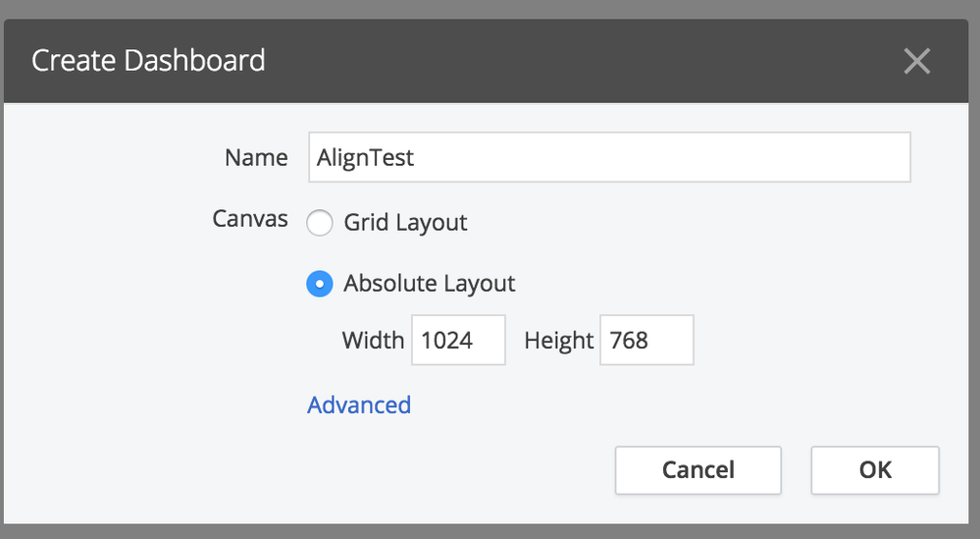Click the Absolute Layout label text

429,284
